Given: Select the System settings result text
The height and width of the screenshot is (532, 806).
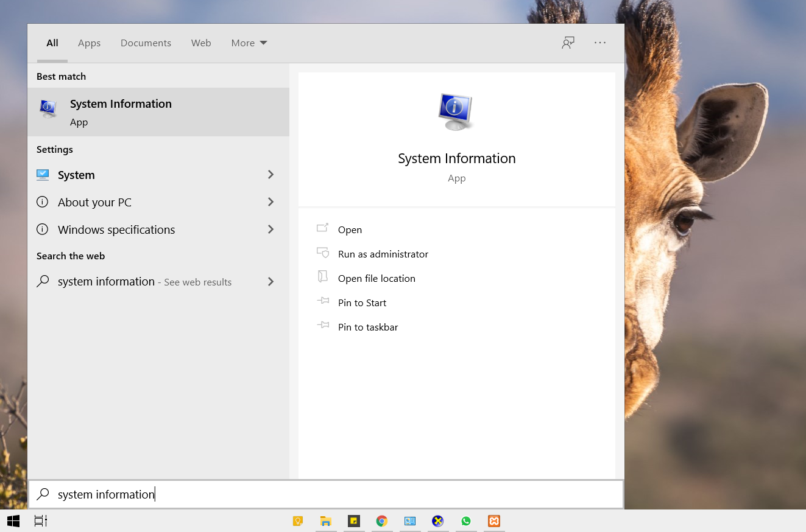Looking at the screenshot, I should pos(76,175).
